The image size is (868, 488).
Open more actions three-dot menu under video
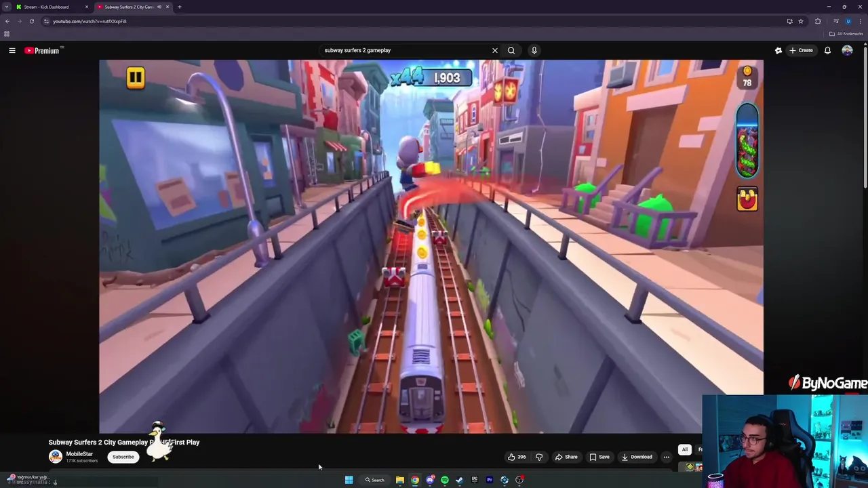coord(667,457)
